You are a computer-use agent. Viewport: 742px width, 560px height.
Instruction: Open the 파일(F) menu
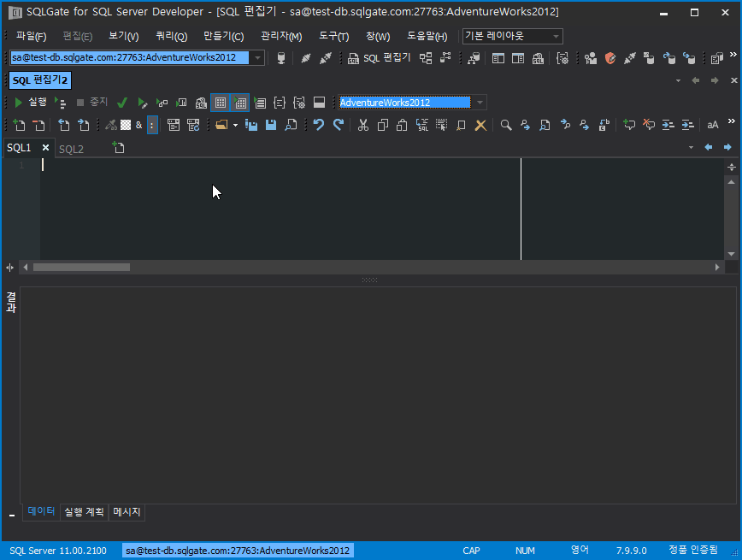[32, 37]
